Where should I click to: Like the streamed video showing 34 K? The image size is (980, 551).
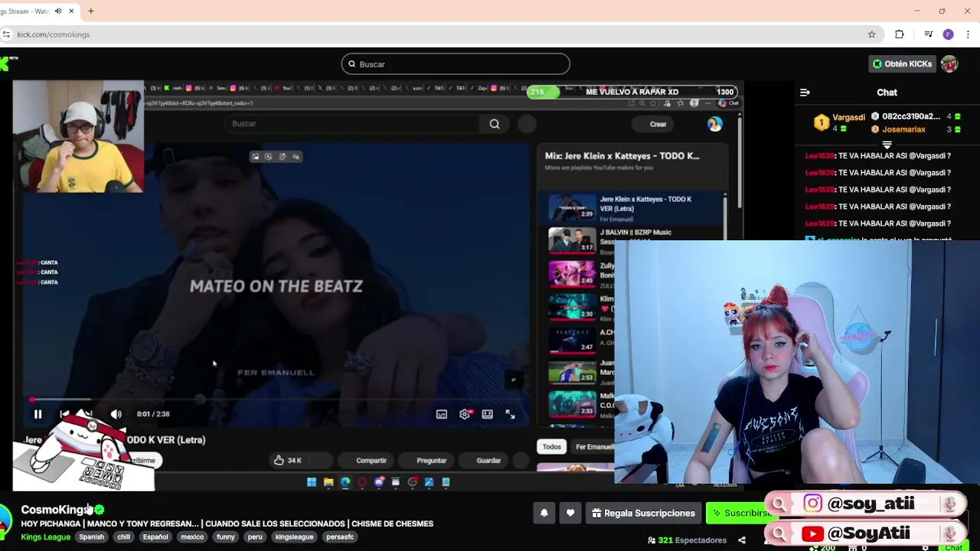tap(288, 461)
